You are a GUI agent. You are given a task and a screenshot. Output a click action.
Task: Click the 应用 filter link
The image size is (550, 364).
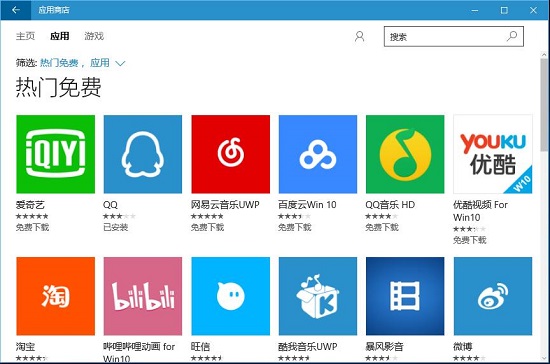[100, 63]
